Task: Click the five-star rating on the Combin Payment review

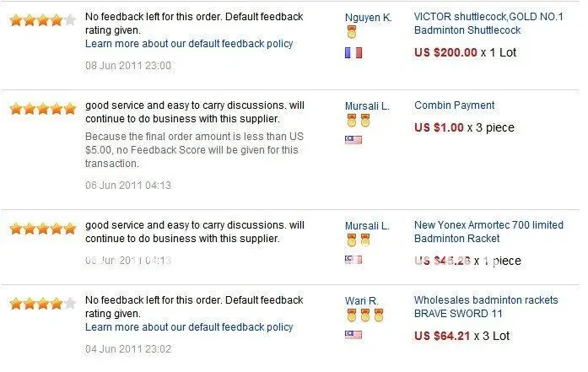Action: tap(43, 109)
